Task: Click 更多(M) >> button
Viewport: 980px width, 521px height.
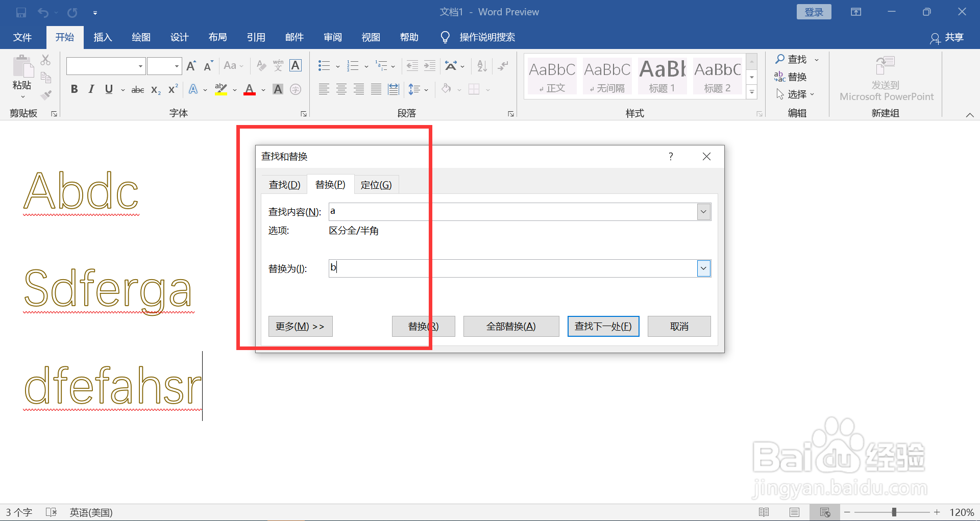Action: pyautogui.click(x=300, y=326)
